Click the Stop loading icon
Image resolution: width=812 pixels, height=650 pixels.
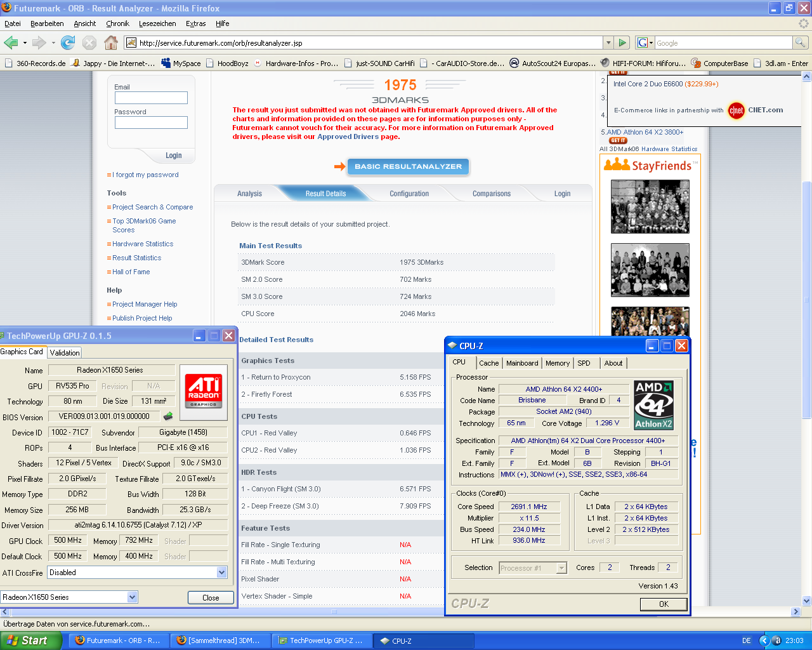(x=89, y=43)
